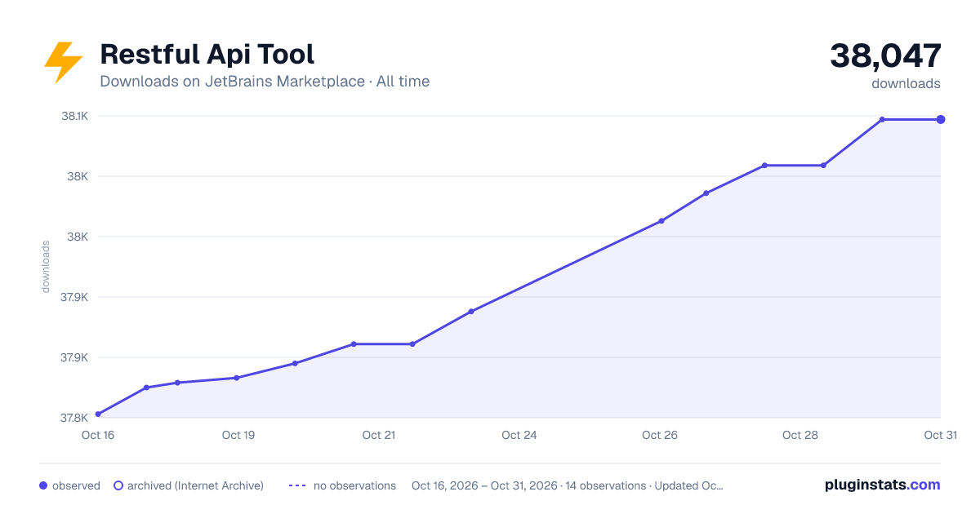Click the archived Internet Archive legend circle
Image resolution: width=980 pixels, height=514 pixels.
[118, 485]
